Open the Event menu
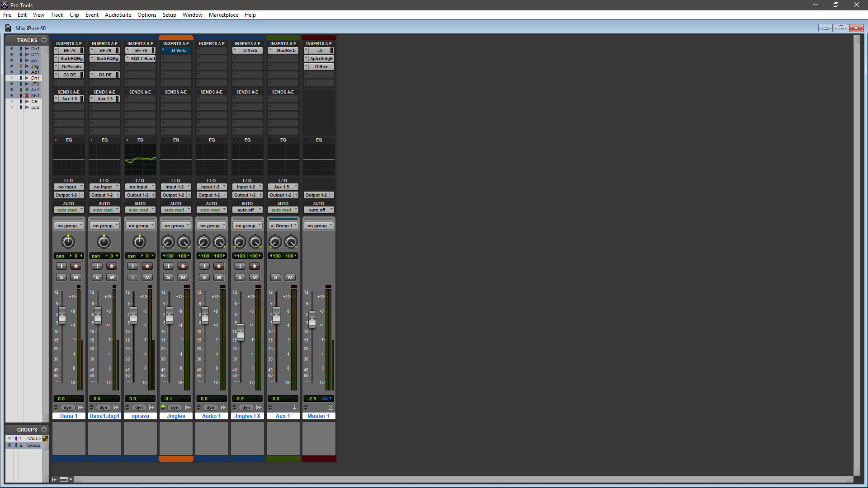The image size is (868, 488). pyautogui.click(x=92, y=15)
